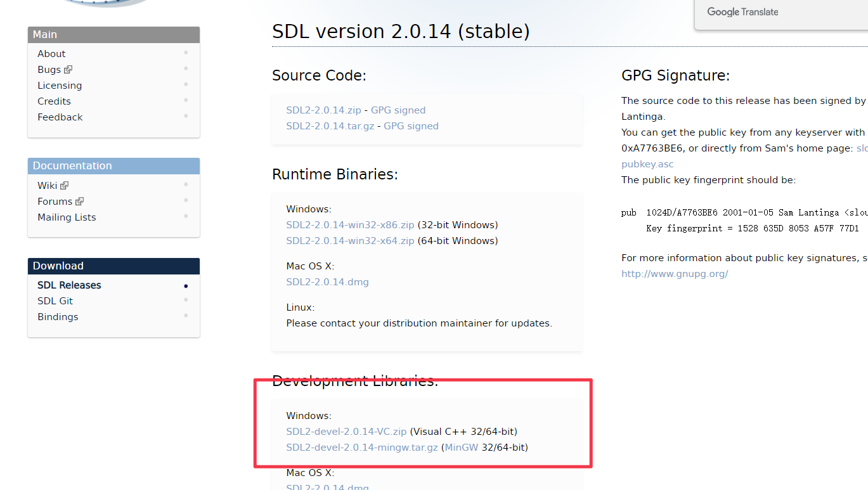Screen dimensions: 868x490
Task: Download SDL2-devel-2.0.14-VC.zip development library
Action: 346,431
